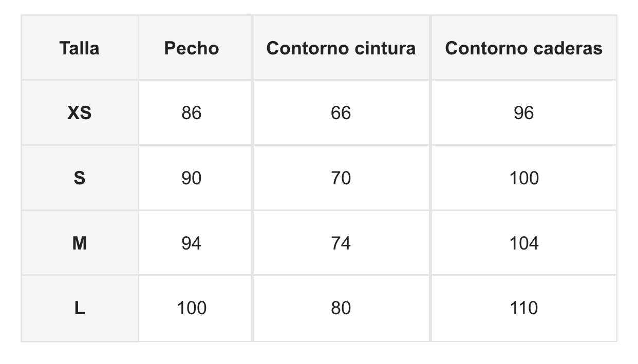Click the M Pecho value 94

pyautogui.click(x=192, y=243)
